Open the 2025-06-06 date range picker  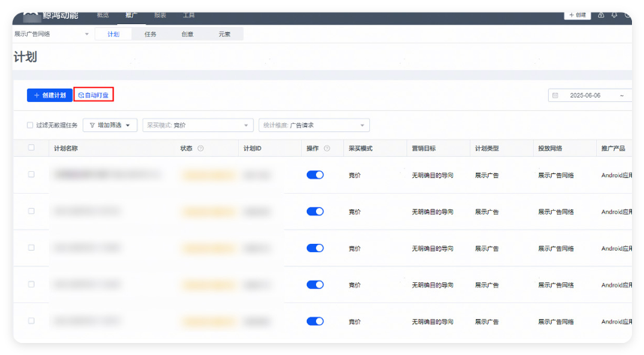coord(590,95)
